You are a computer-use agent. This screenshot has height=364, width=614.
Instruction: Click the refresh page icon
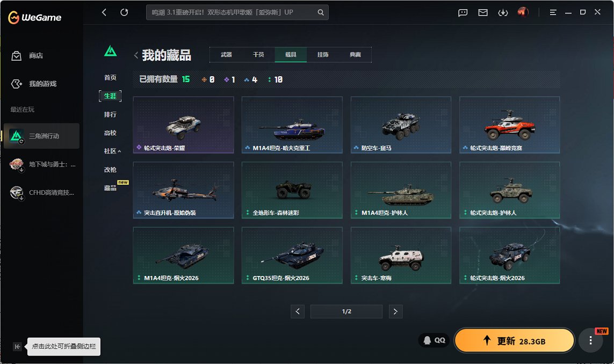124,12
